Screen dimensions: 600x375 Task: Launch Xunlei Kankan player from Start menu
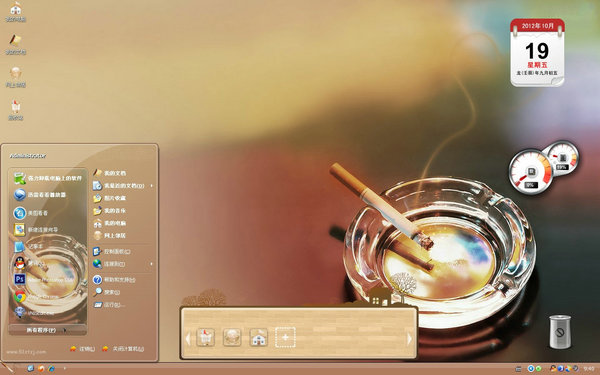(40, 195)
